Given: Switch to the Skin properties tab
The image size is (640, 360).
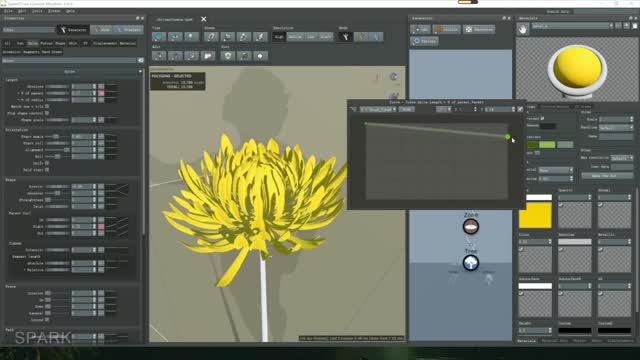Looking at the screenshot, I should click(x=73, y=43).
